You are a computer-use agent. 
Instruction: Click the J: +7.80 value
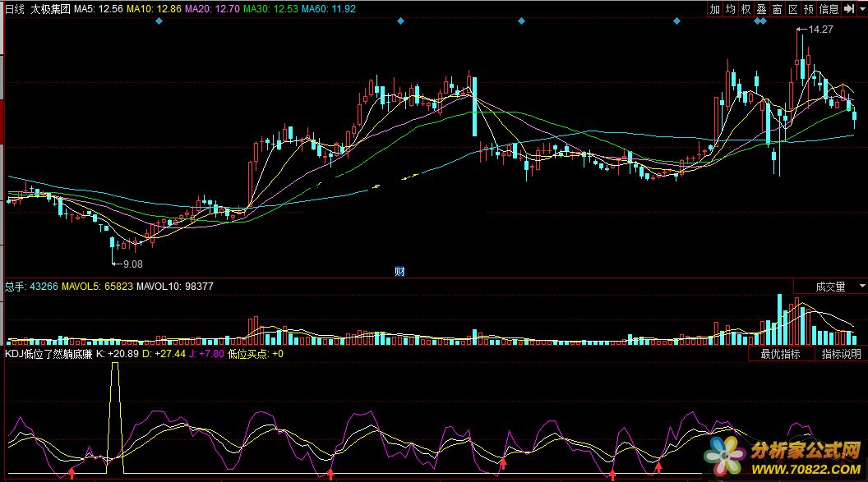point(206,354)
